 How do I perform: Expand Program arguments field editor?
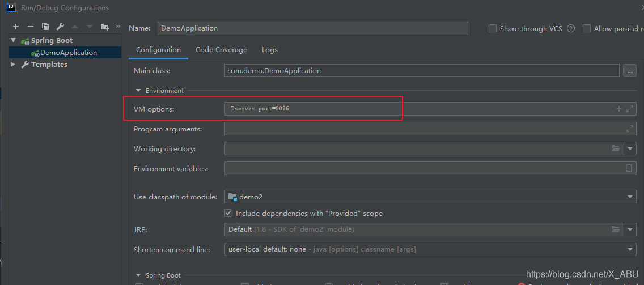pos(630,129)
